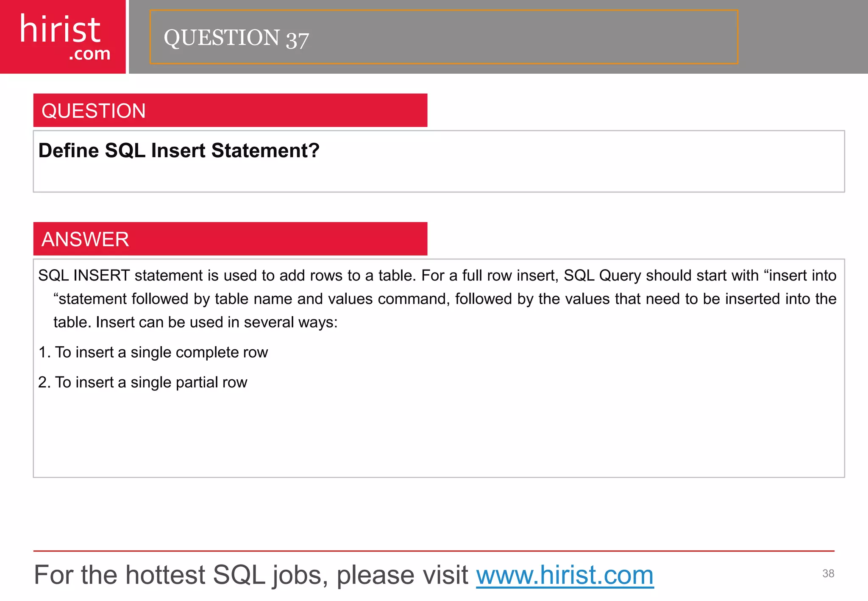The height and width of the screenshot is (601, 868).
Task: Click the number '37' in the title
Action: pos(298,40)
